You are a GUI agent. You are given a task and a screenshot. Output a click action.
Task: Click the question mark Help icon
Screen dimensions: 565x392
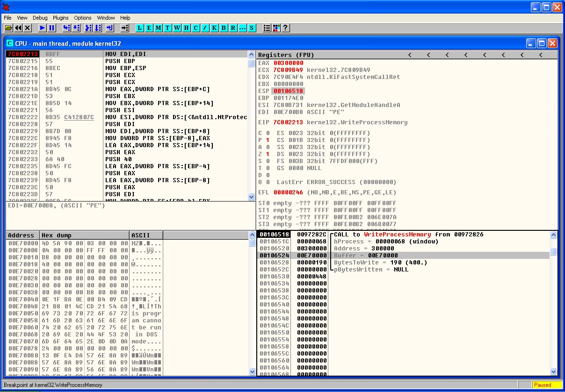point(285,28)
